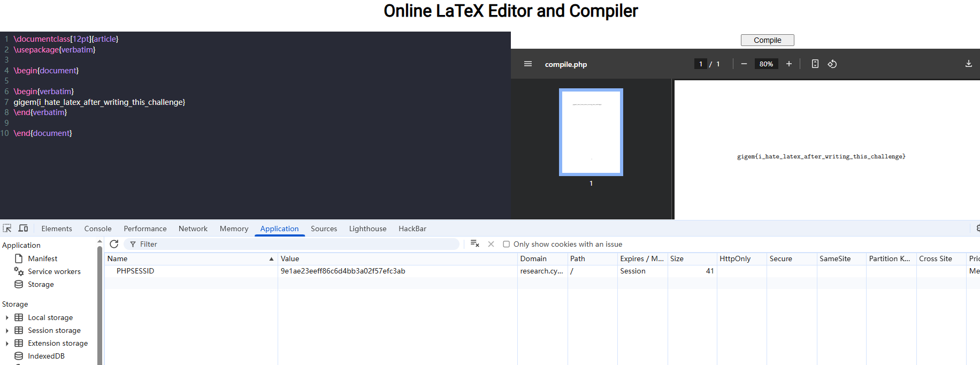The height and width of the screenshot is (365, 980).
Task: Toggle the device toolbar icon
Action: click(x=23, y=229)
